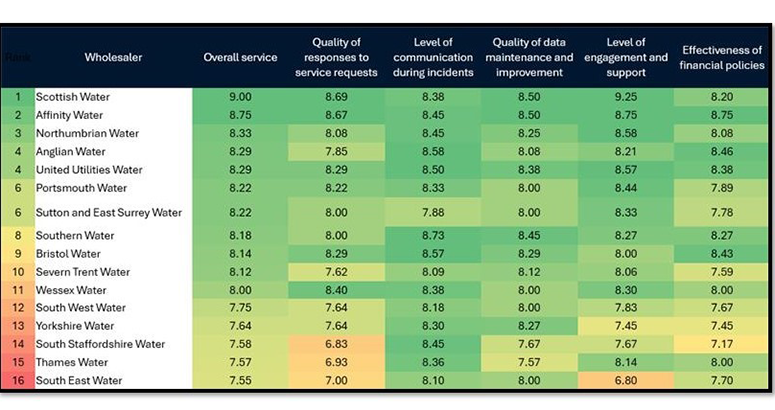Viewport: 775px width, 410px height.
Task: Select Level of communication during incidents header
Action: coord(433,58)
